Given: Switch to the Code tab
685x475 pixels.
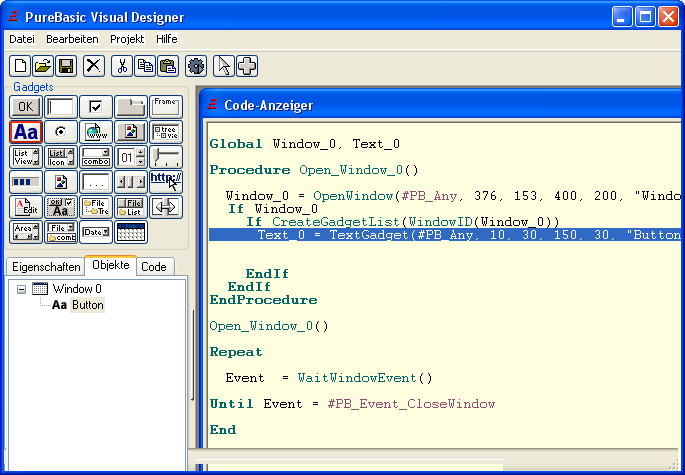Looking at the screenshot, I should click(x=154, y=267).
